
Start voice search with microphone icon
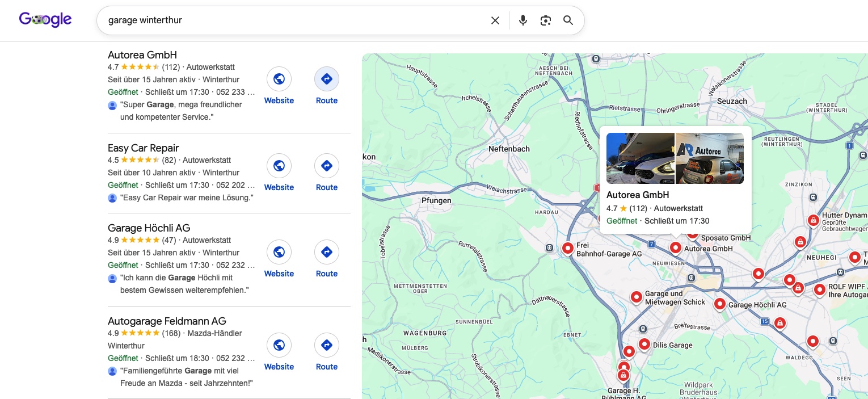coord(523,20)
